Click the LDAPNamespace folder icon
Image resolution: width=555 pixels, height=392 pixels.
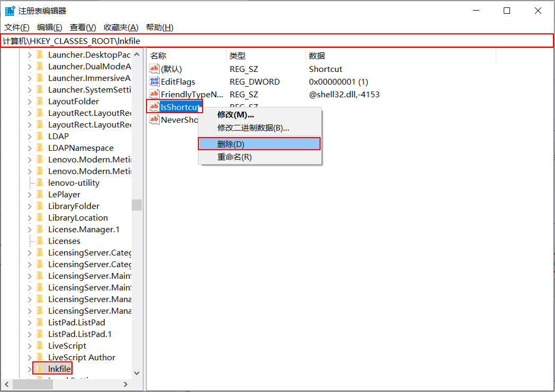(40, 148)
